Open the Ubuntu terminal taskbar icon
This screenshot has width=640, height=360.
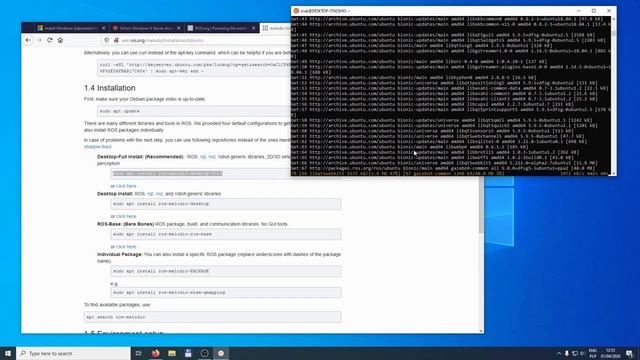(221, 353)
